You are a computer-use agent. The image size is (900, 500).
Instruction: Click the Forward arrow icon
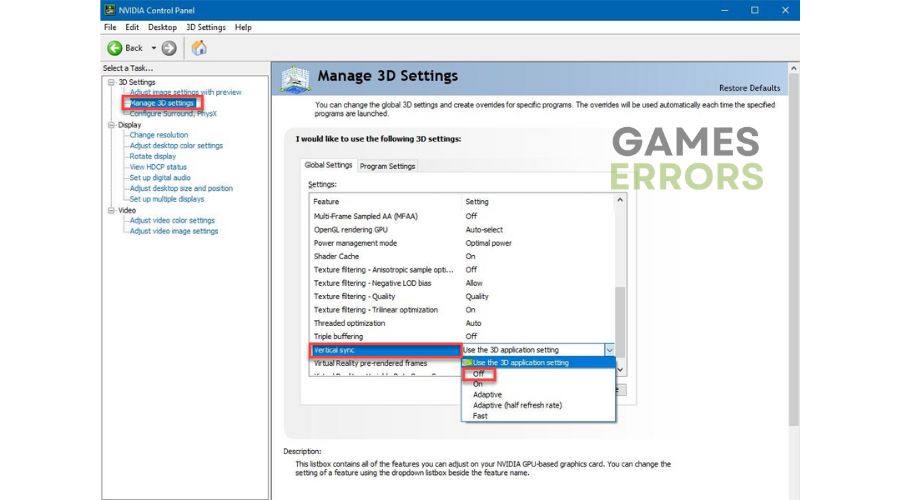click(169, 48)
